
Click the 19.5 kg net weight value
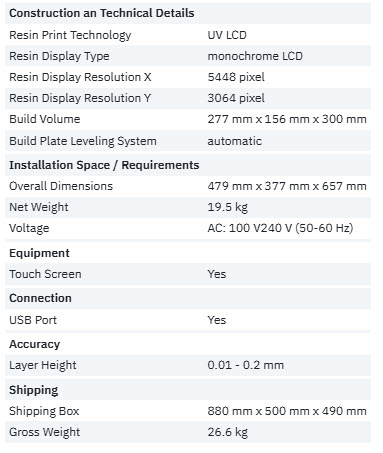(227, 207)
